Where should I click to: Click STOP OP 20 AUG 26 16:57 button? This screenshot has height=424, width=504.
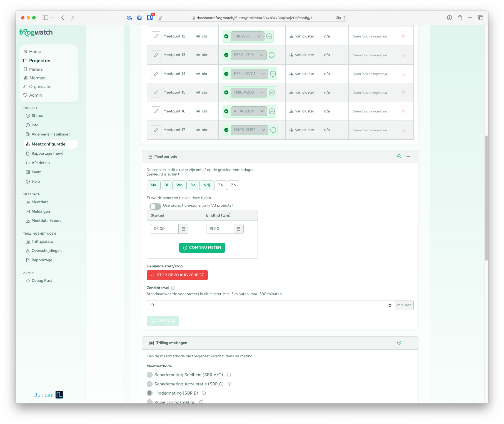[177, 275]
